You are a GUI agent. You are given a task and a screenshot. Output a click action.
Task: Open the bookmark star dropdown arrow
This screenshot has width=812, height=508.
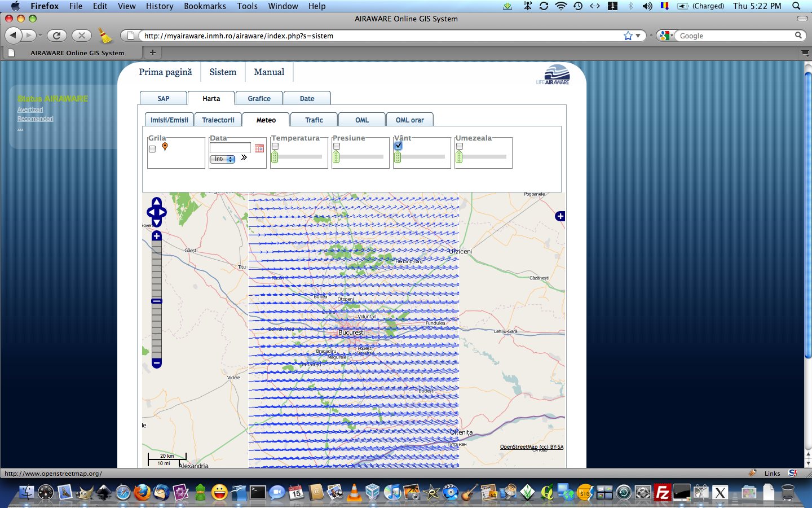click(x=638, y=36)
